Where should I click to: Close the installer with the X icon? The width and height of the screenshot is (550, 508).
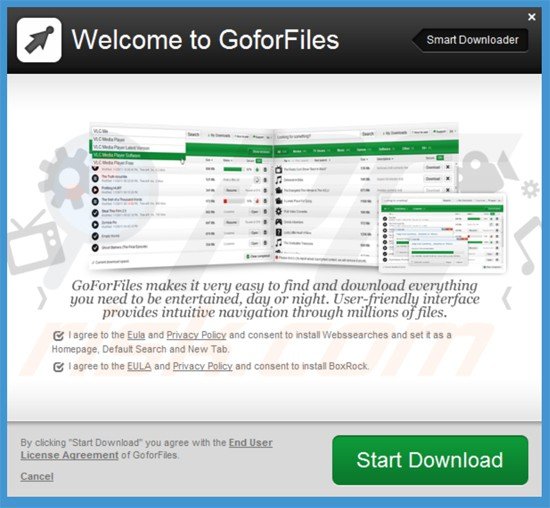532,17
